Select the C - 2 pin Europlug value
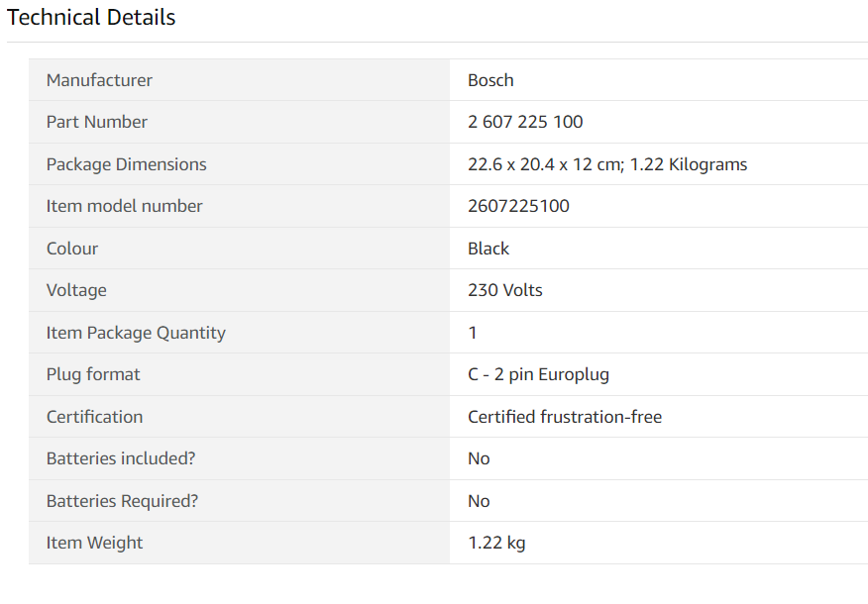Viewport: 868px width, 604px height. point(538,374)
